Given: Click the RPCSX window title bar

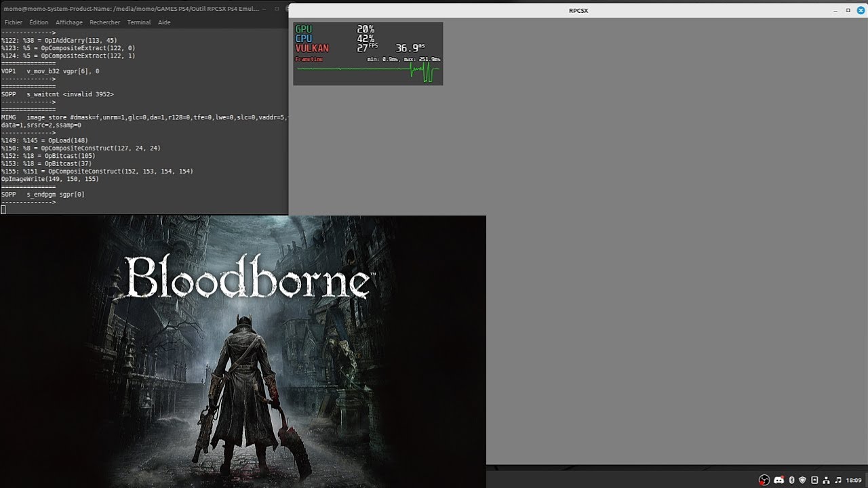Looking at the screenshot, I should coord(578,10).
